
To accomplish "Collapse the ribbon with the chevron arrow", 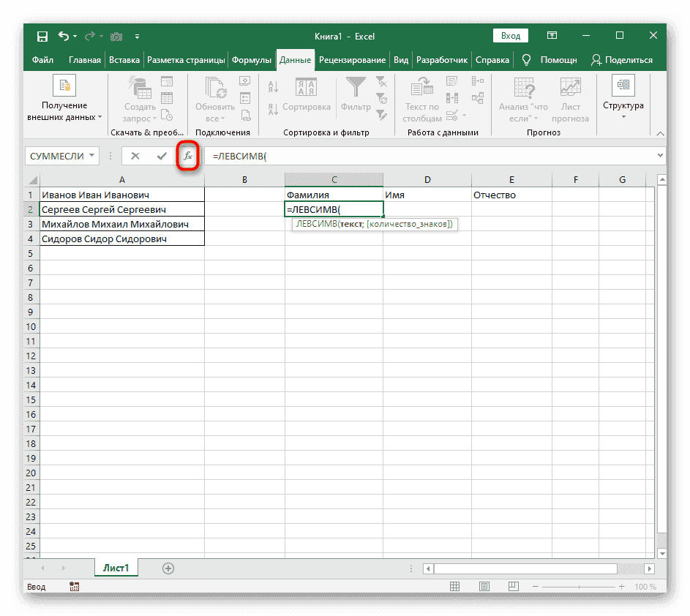I will click(x=659, y=133).
